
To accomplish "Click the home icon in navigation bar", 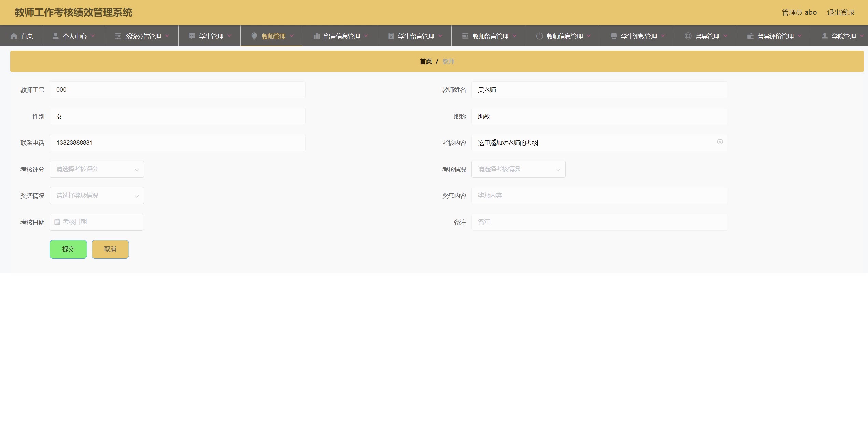I will (x=14, y=36).
